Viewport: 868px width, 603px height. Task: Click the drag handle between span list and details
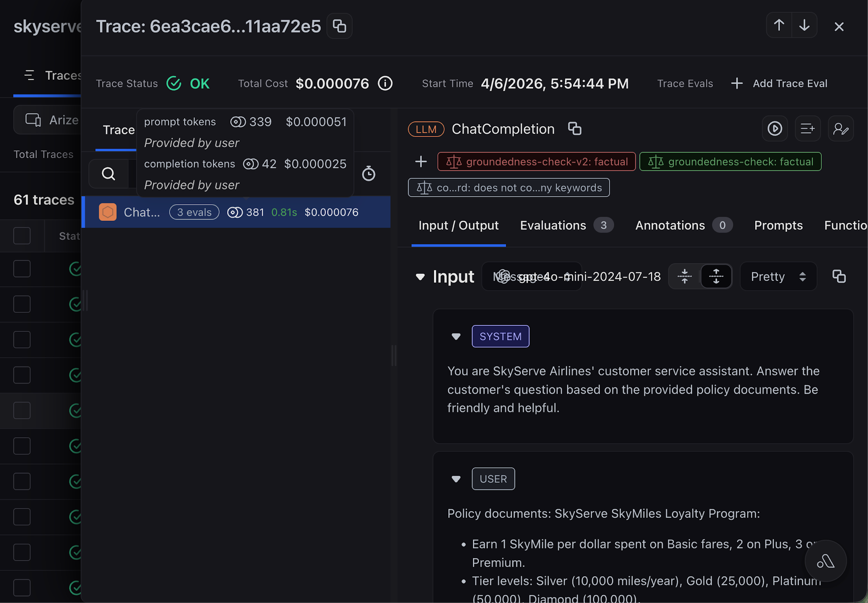[x=394, y=355]
